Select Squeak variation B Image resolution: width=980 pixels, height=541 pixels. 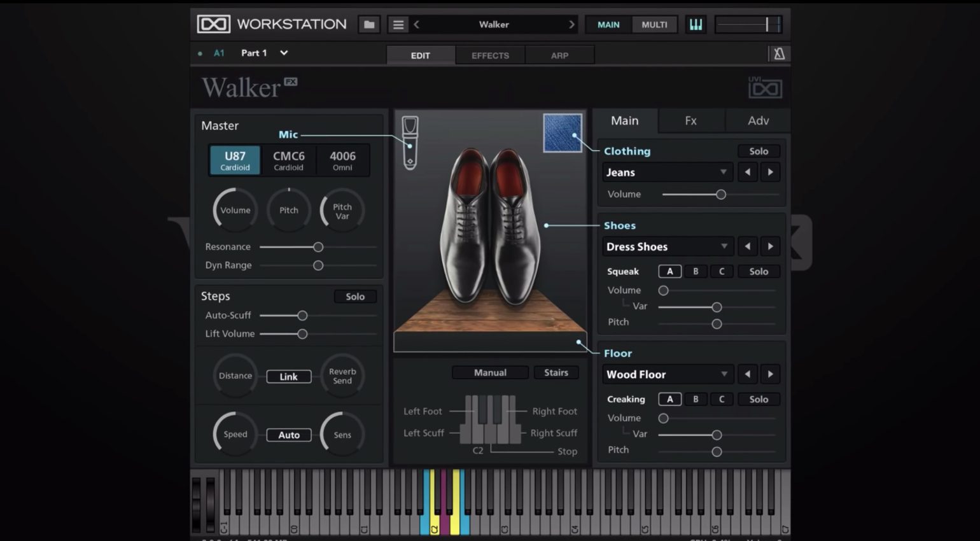(696, 271)
